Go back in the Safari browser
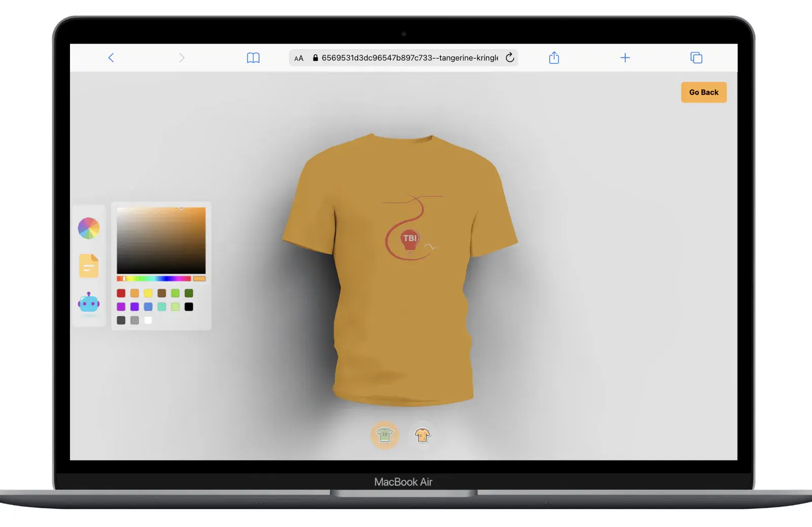Image resolution: width=812 pixels, height=527 pixels. [x=111, y=58]
